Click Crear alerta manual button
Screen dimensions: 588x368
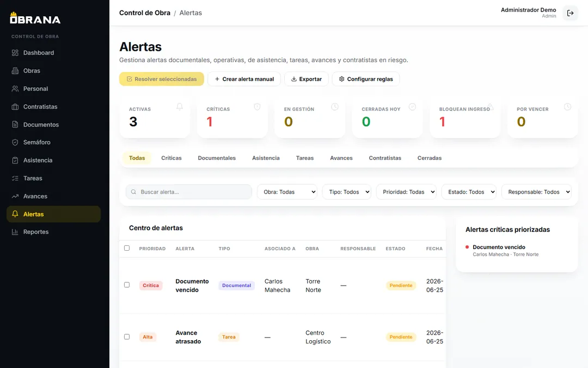click(244, 79)
